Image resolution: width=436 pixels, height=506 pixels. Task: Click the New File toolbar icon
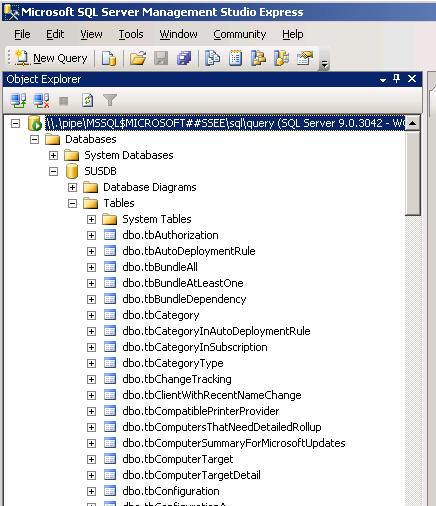[109, 58]
